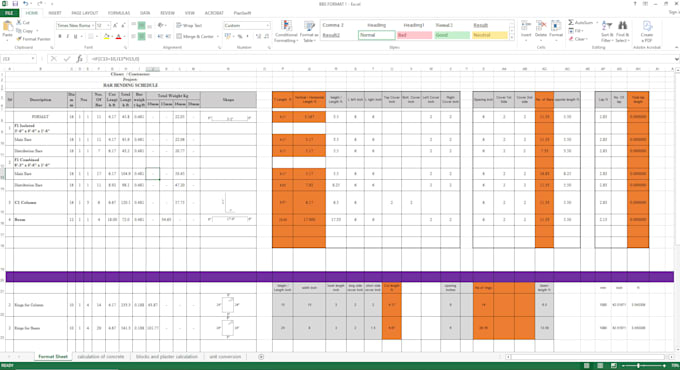Click the AutoSum sigma icon

click(x=571, y=23)
